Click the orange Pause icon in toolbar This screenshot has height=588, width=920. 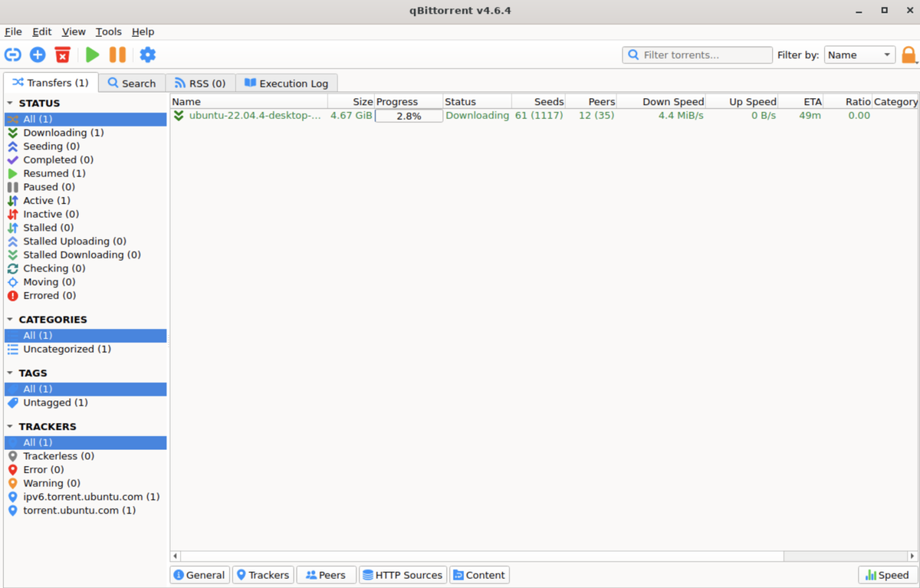117,54
